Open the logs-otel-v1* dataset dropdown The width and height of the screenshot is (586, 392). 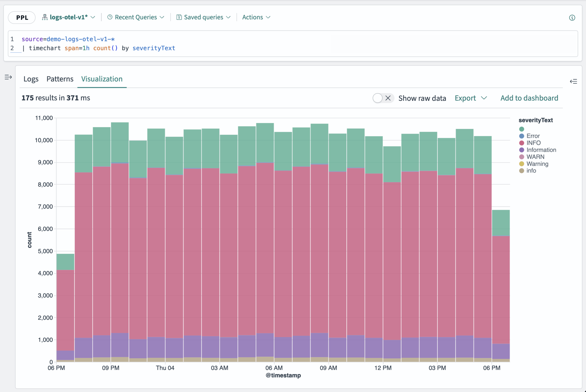point(69,17)
